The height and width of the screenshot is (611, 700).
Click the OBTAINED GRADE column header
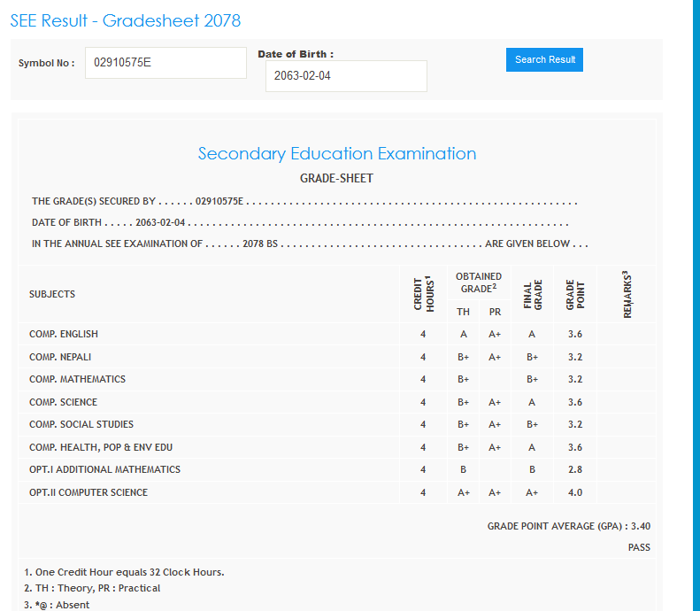(479, 282)
